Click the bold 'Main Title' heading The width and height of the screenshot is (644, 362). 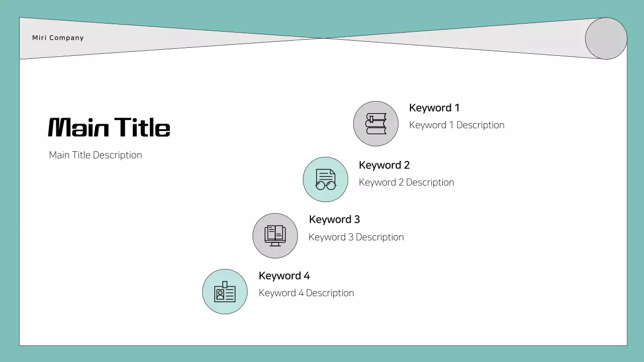pyautogui.click(x=109, y=127)
